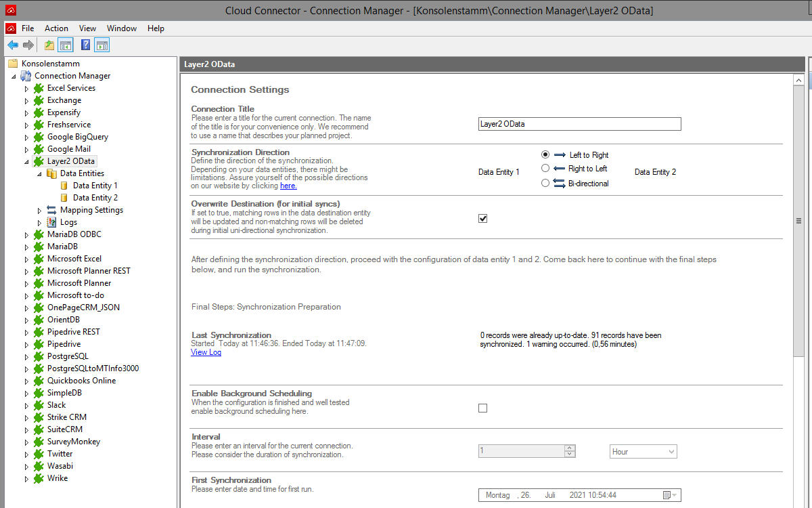Open the File menu

point(28,28)
